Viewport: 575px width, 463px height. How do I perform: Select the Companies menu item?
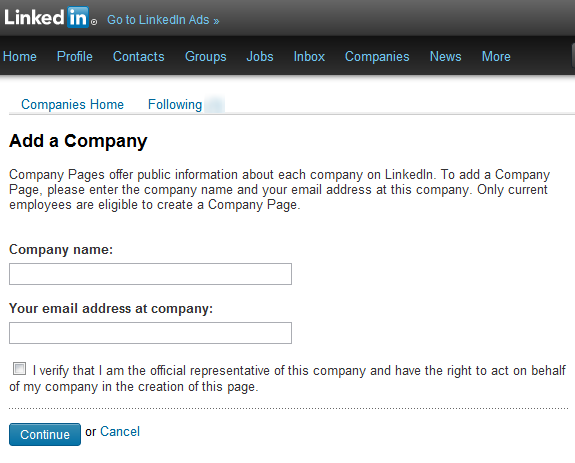click(377, 57)
